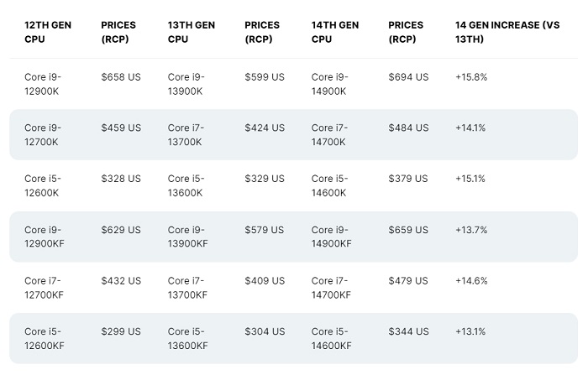
Task: Click the +13.7% increase value
Action: (471, 230)
